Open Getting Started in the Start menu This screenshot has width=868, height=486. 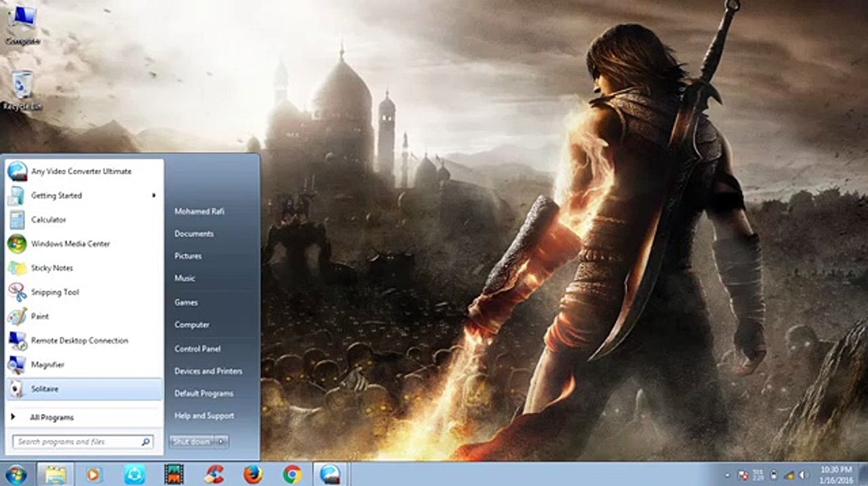pos(84,196)
